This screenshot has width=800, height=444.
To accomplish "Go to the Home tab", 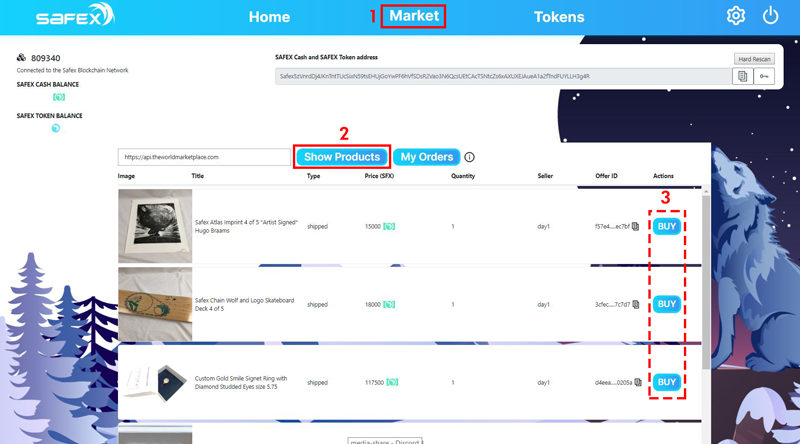I will click(x=269, y=17).
